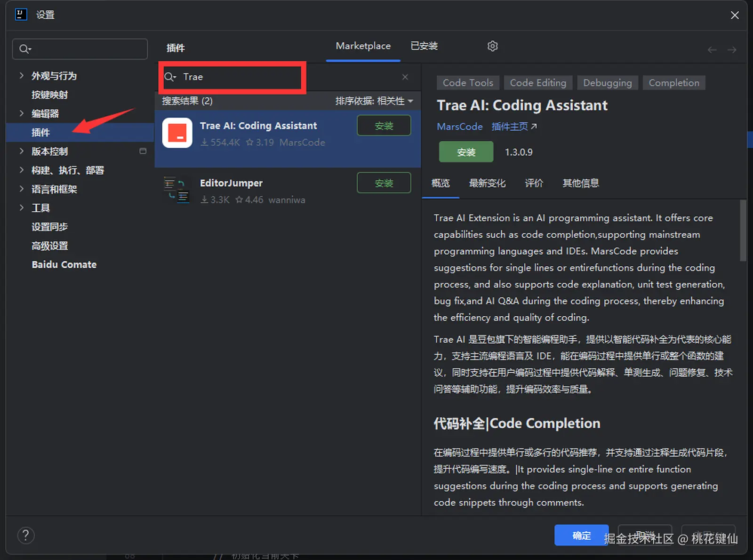753x560 pixels.
Task: Click the green 安装 button in details
Action: tap(466, 152)
